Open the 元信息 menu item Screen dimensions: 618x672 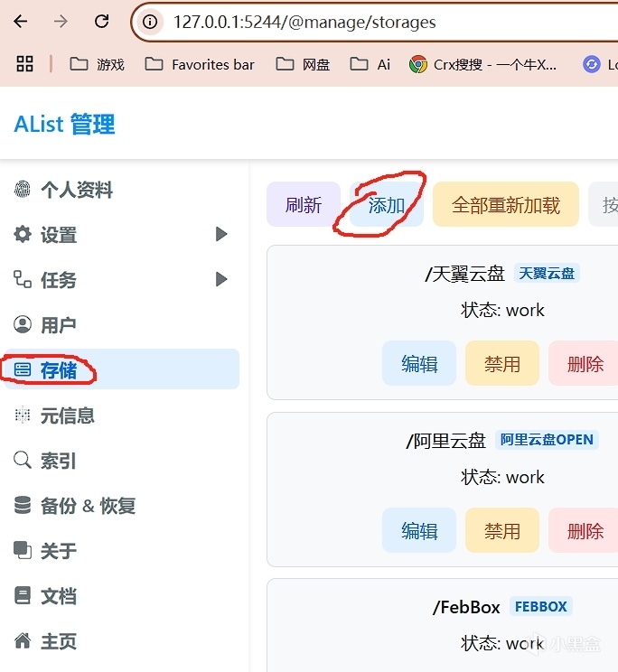click(68, 415)
